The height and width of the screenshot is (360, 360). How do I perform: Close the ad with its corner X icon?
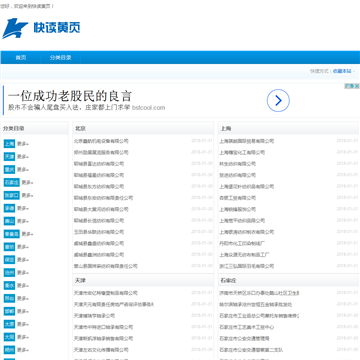click(x=357, y=86)
